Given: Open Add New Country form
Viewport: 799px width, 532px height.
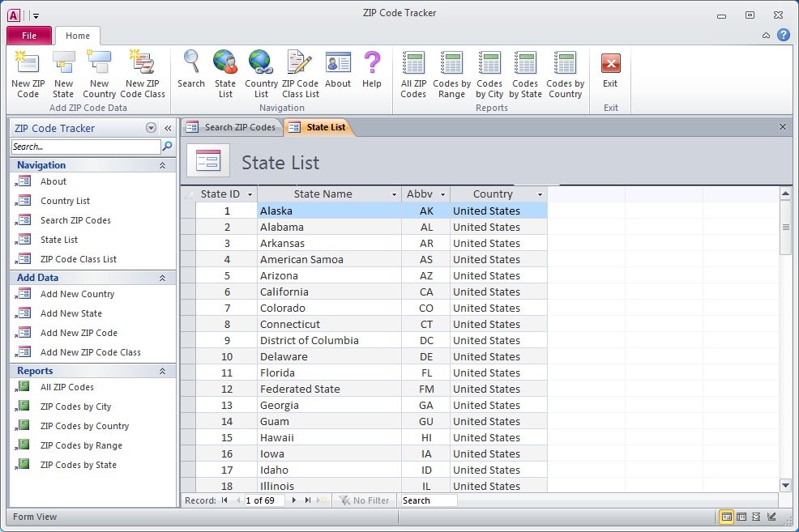Looking at the screenshot, I should point(78,294).
